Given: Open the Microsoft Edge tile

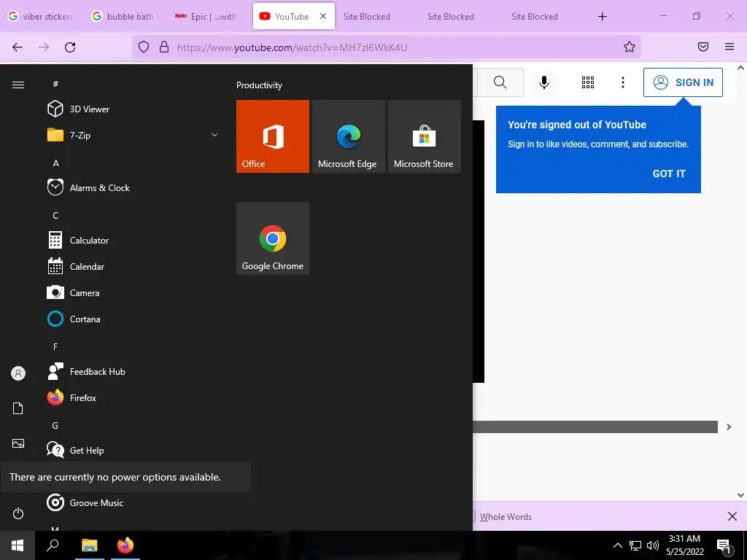Looking at the screenshot, I should 348,136.
